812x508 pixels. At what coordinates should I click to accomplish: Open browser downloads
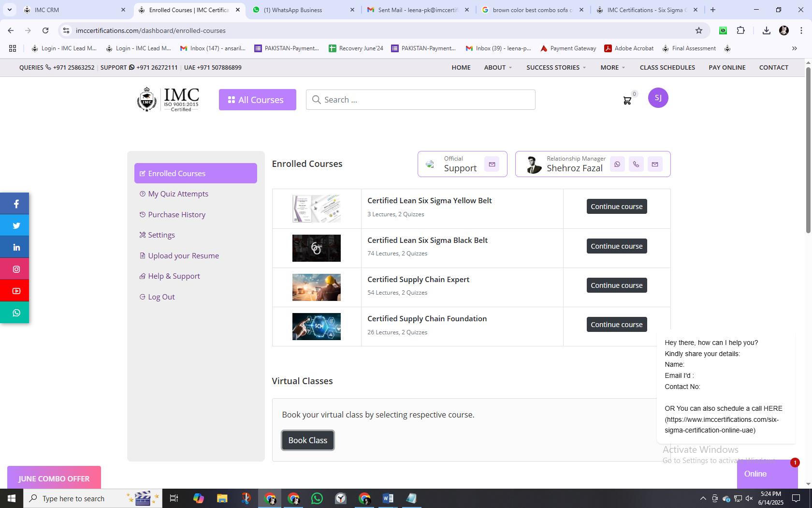click(766, 30)
